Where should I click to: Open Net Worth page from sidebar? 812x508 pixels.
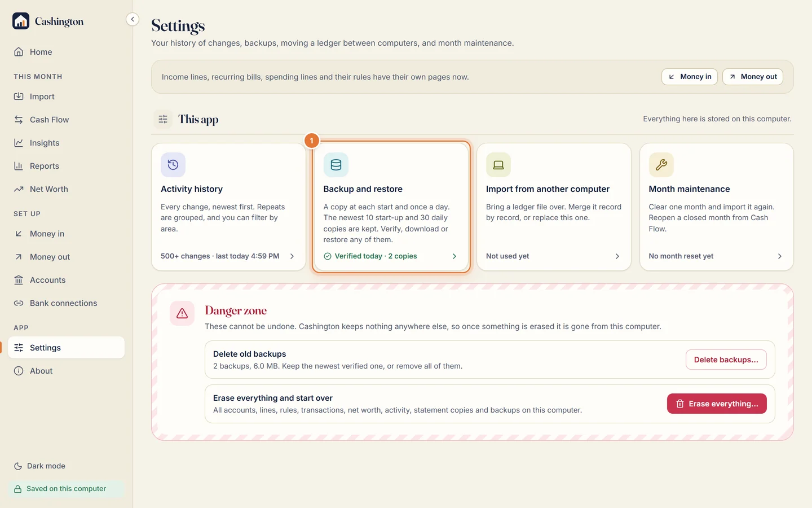66,189
